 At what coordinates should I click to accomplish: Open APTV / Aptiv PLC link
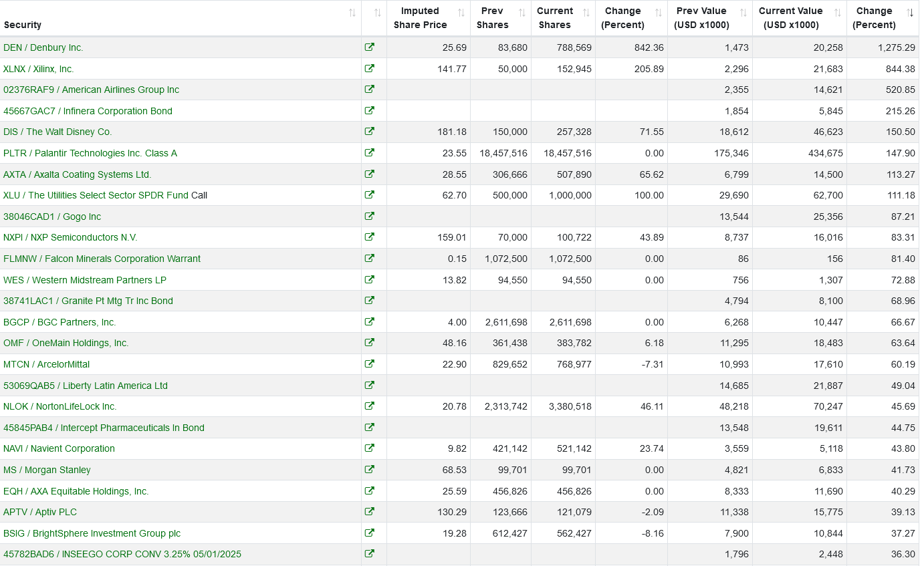click(x=40, y=512)
